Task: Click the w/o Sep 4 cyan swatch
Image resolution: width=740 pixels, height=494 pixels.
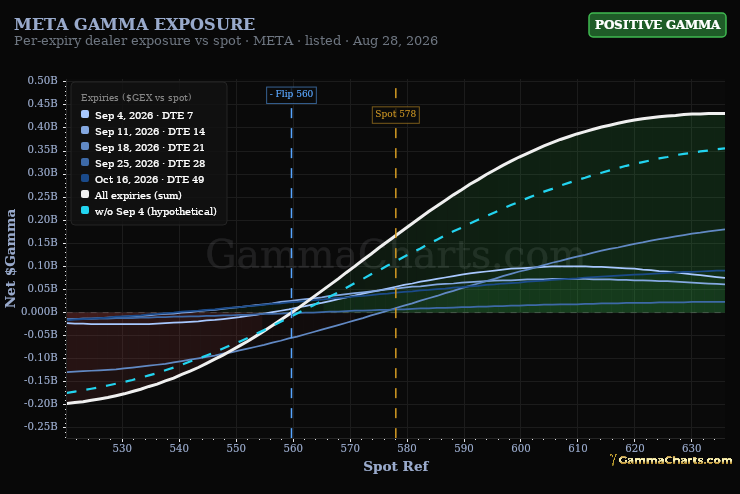Action: (85, 211)
